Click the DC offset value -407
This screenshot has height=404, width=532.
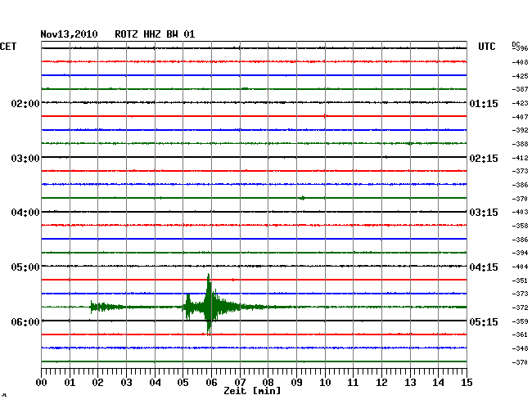[520, 117]
